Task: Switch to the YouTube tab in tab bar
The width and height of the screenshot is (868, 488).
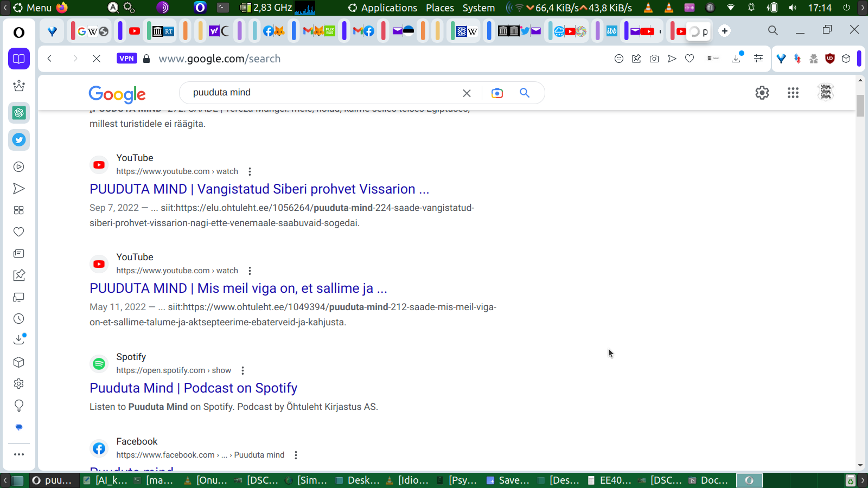Action: click(135, 31)
